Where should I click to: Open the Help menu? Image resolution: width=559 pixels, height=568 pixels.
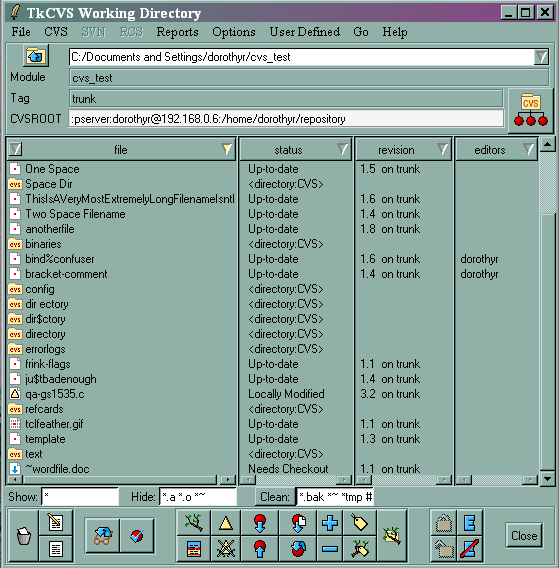tap(395, 32)
